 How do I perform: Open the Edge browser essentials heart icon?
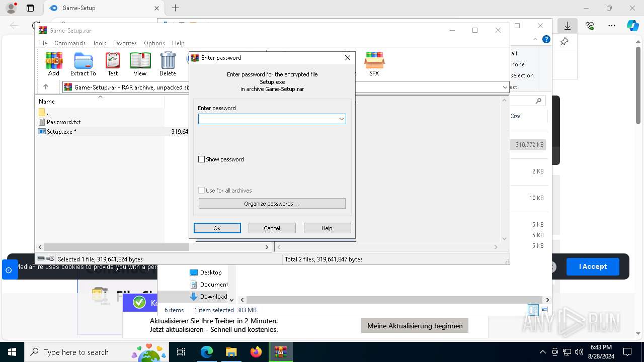pos(590,26)
